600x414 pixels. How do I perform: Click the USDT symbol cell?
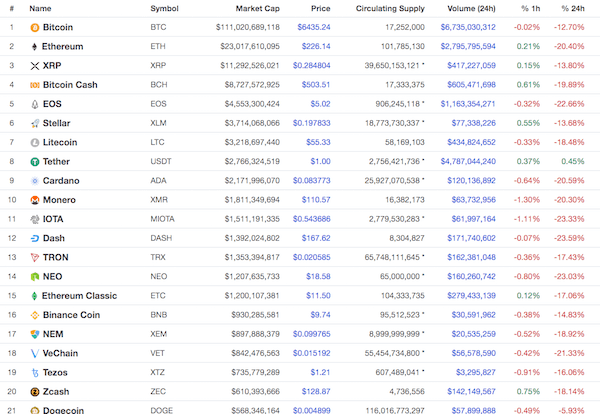(161, 161)
